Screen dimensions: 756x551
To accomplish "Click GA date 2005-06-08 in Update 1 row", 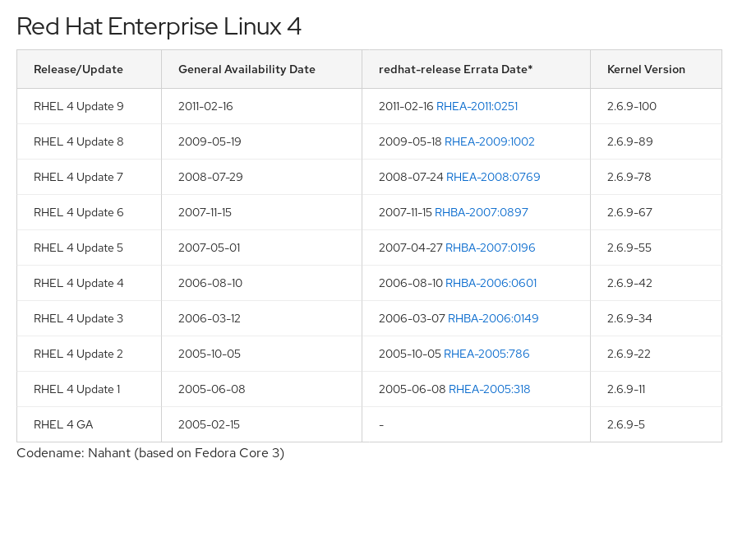I will click(212, 389).
